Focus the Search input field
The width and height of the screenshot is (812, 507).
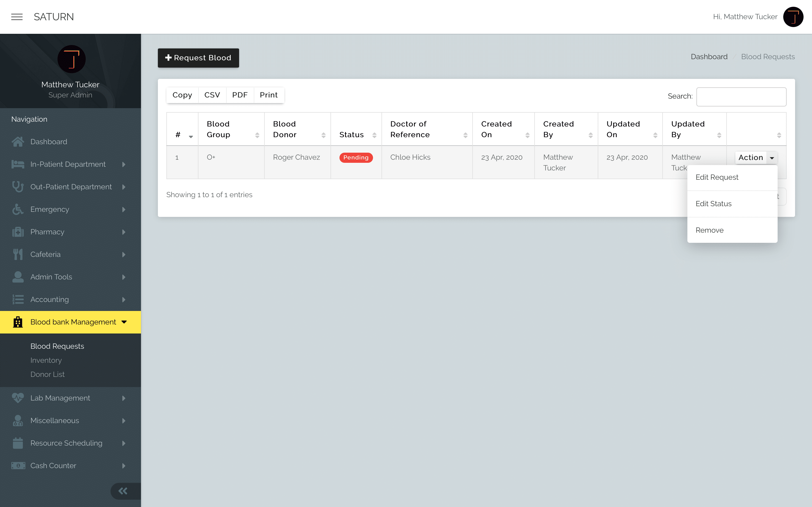(741, 97)
